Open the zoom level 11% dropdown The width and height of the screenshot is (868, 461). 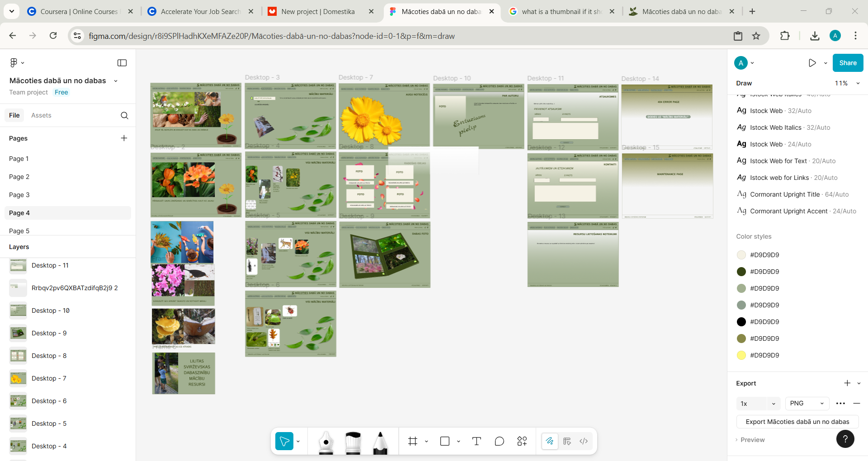847,83
